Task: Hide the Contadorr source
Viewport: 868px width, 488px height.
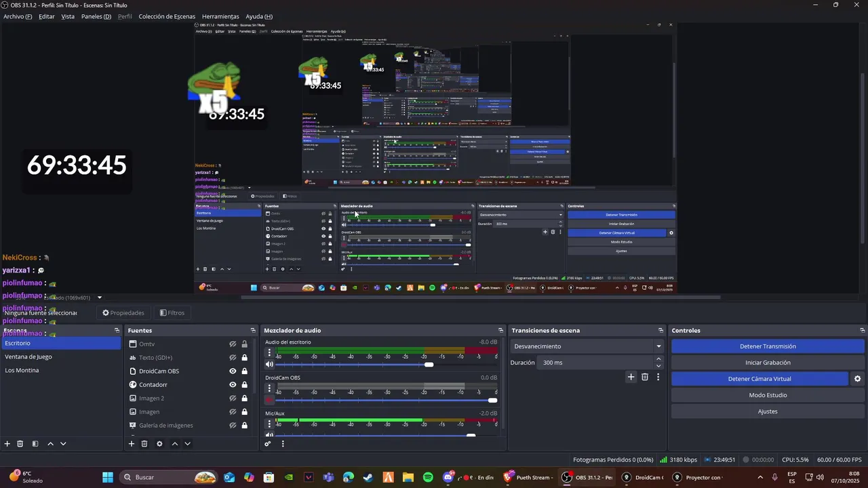Action: pyautogui.click(x=233, y=385)
